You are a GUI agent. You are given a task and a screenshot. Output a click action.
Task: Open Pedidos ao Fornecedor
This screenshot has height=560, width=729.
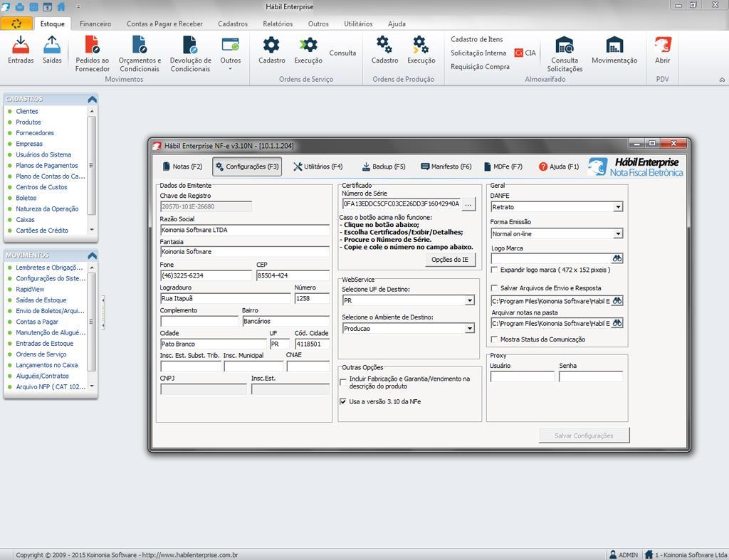92,54
